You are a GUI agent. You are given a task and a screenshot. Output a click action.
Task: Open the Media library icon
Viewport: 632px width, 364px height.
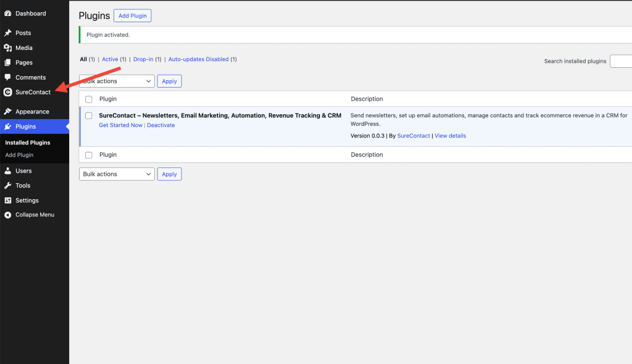[x=7, y=48]
